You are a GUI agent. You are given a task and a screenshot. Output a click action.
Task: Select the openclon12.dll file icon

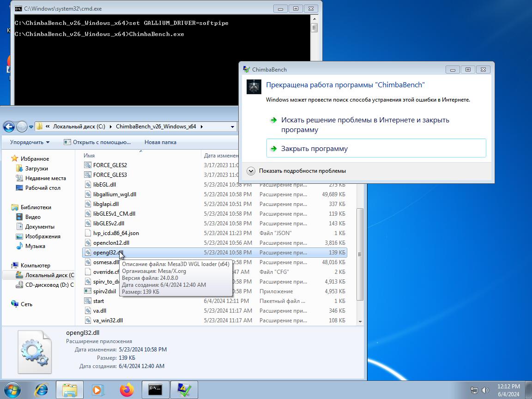[x=88, y=243]
